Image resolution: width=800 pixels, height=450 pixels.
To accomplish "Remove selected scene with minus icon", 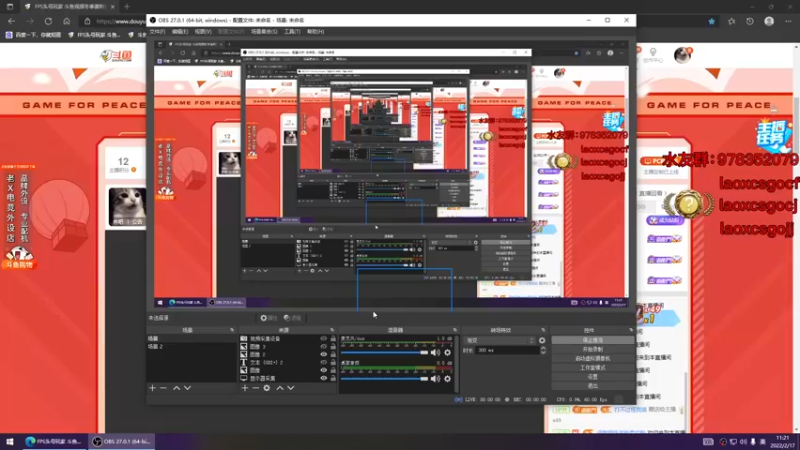I will pyautogui.click(x=163, y=388).
